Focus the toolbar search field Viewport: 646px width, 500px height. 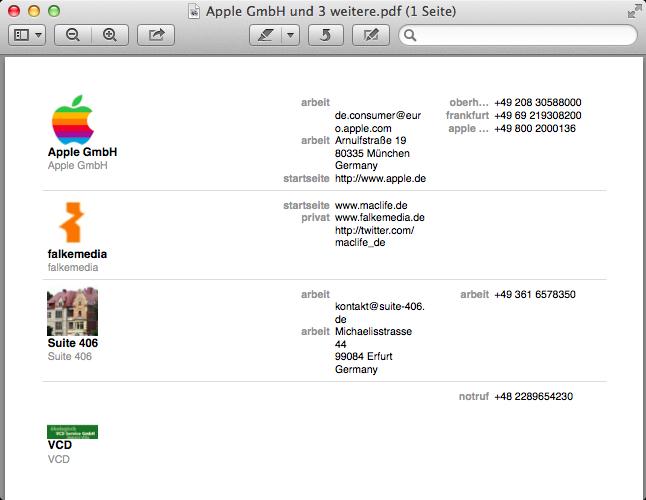pos(518,35)
